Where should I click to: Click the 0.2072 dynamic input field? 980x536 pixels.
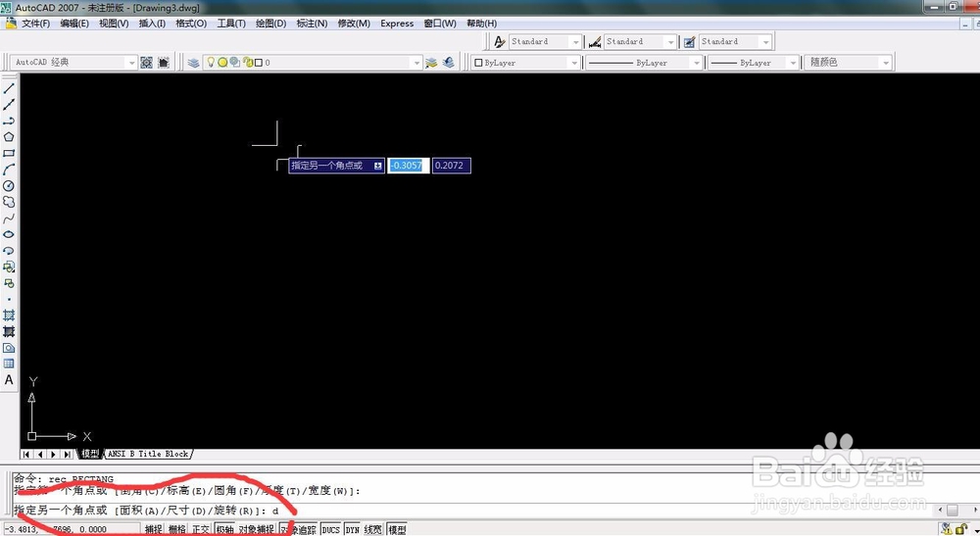tap(451, 166)
